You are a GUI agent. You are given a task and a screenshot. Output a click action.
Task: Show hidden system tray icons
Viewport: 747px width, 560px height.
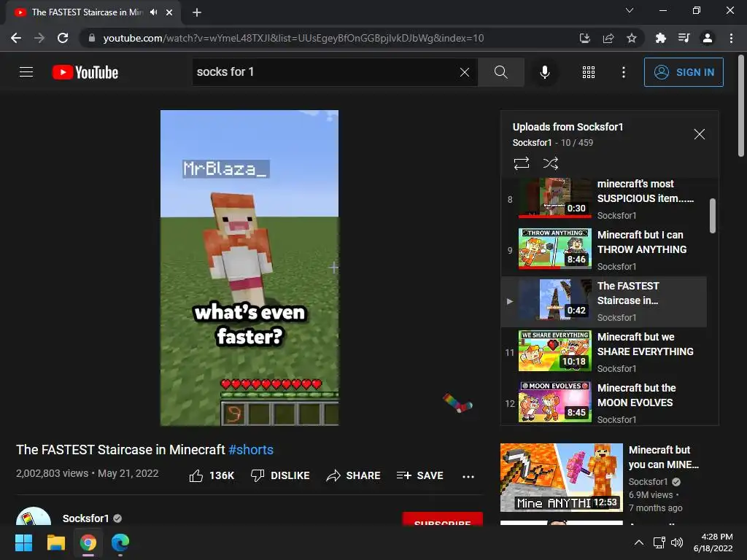coord(639,542)
